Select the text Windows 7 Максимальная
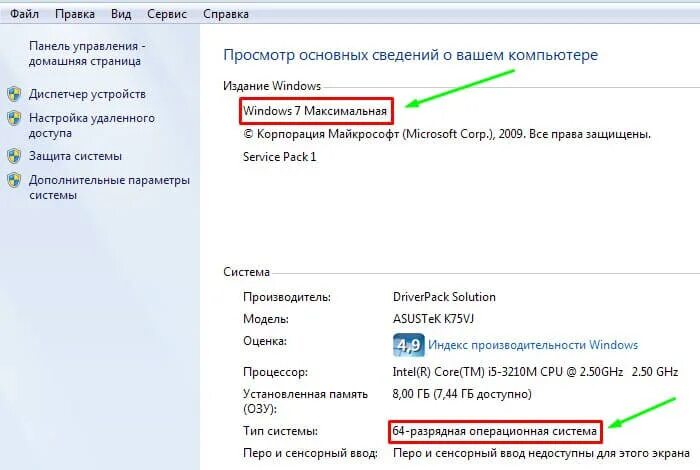The width and height of the screenshot is (700, 470). pos(315,111)
